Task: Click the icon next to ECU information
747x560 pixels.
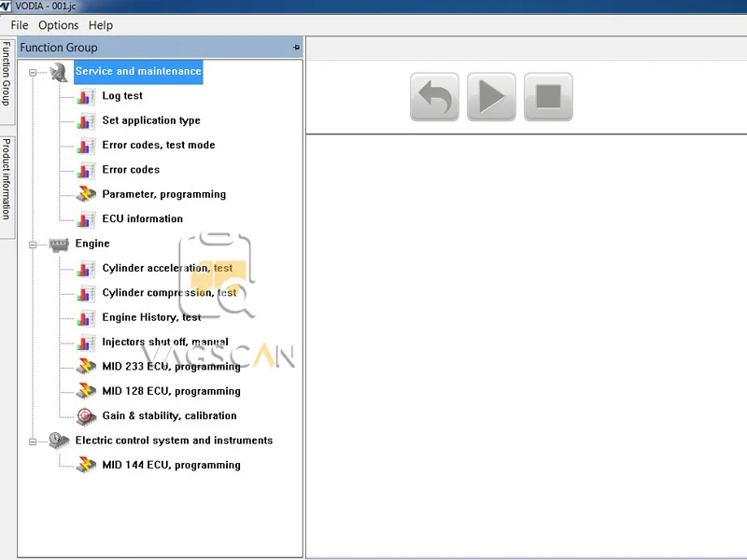Action: tap(86, 219)
